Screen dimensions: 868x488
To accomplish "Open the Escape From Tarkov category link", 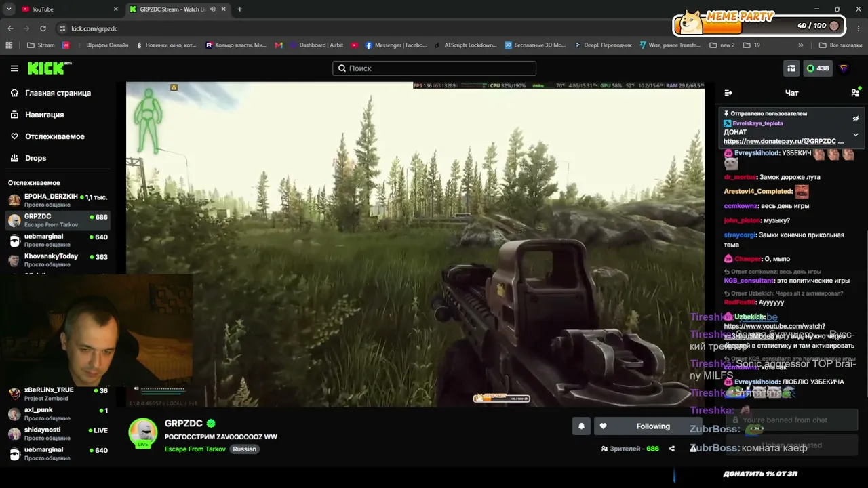I will 195,449.
